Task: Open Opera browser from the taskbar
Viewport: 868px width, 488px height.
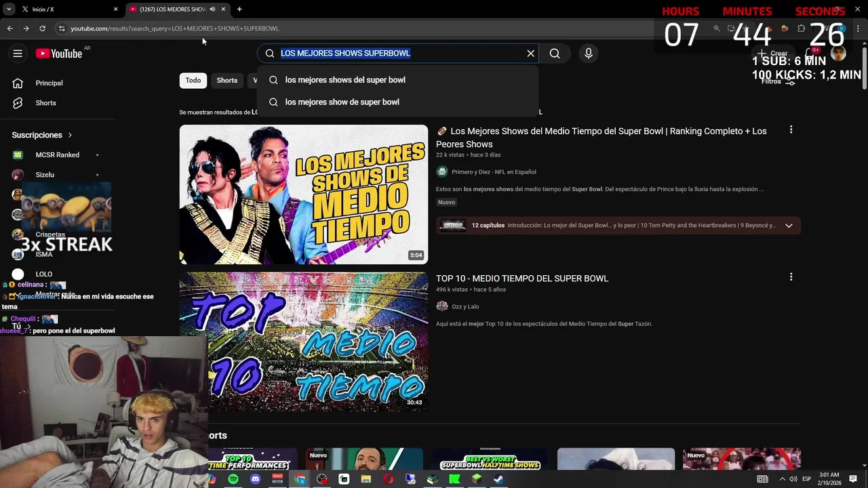Action: tap(388, 479)
